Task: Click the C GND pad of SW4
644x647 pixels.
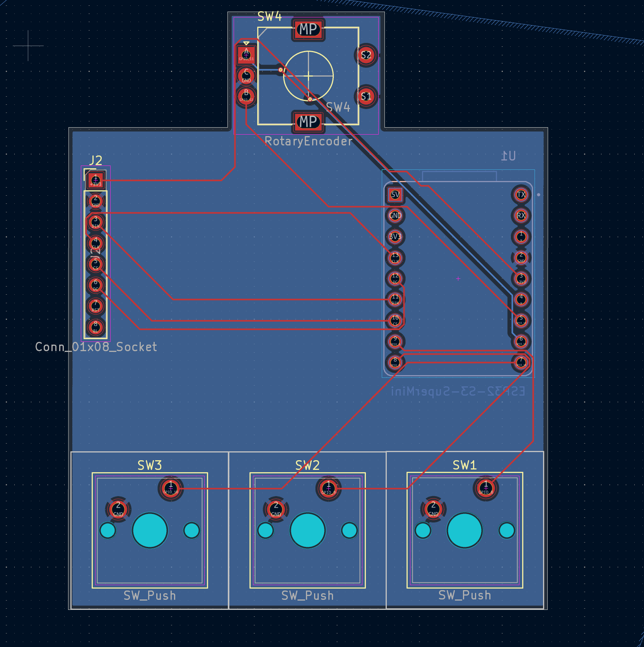Action: click(246, 75)
